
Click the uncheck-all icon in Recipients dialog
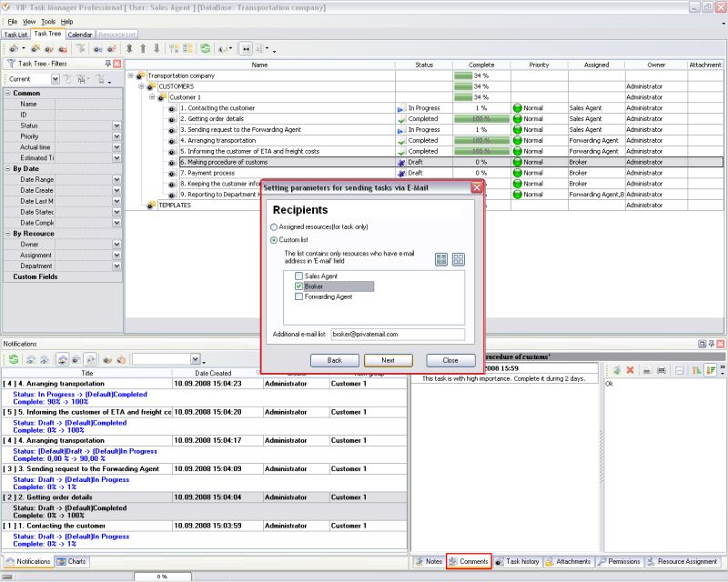point(459,259)
